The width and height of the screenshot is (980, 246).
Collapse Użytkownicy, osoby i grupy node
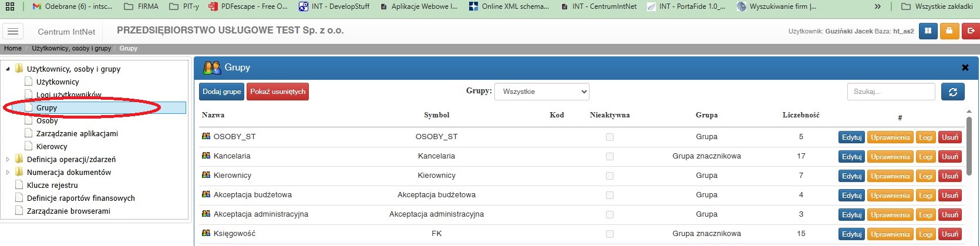[8, 69]
